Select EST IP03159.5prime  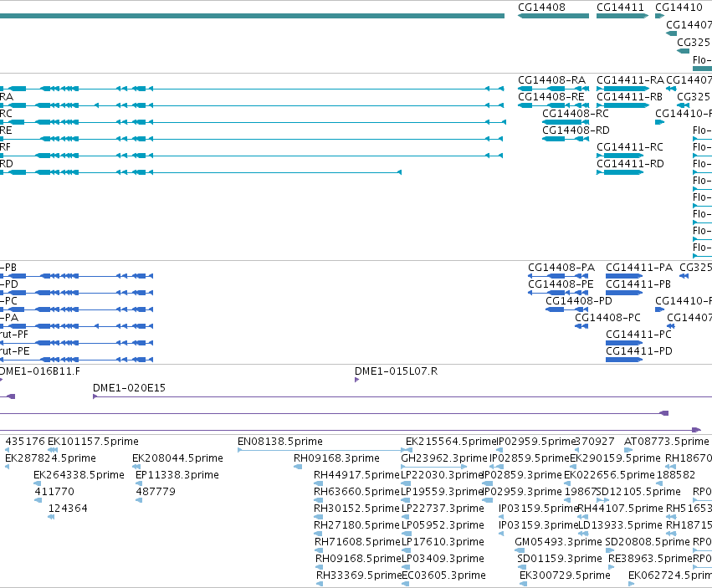click(x=501, y=517)
